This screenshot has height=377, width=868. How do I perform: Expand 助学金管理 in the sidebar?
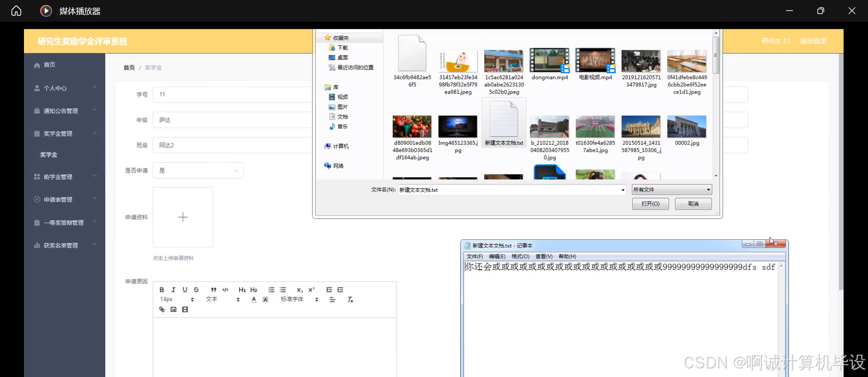(65, 177)
